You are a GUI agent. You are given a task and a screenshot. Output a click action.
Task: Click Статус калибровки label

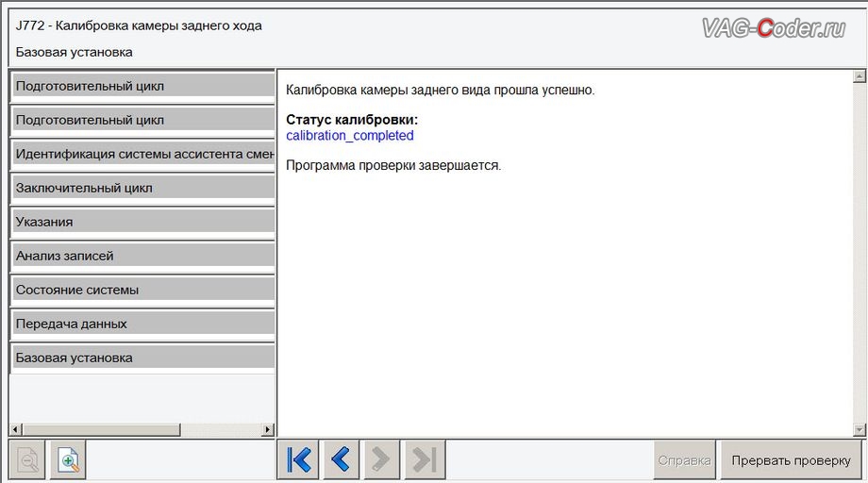click(x=352, y=120)
